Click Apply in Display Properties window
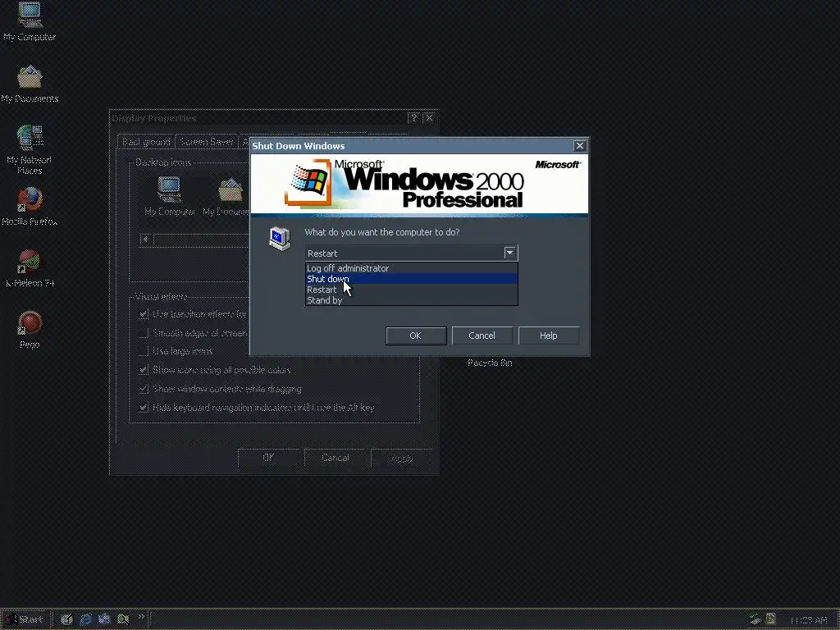Screen dimensions: 840x630 (401, 458)
